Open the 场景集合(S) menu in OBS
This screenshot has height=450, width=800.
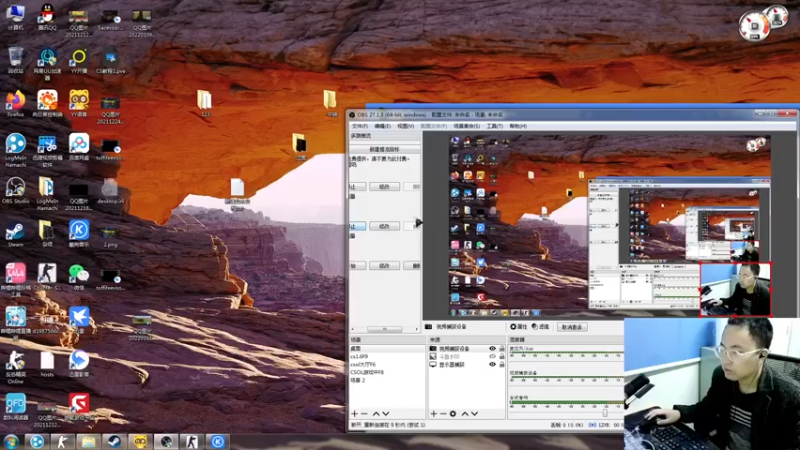tap(467, 126)
